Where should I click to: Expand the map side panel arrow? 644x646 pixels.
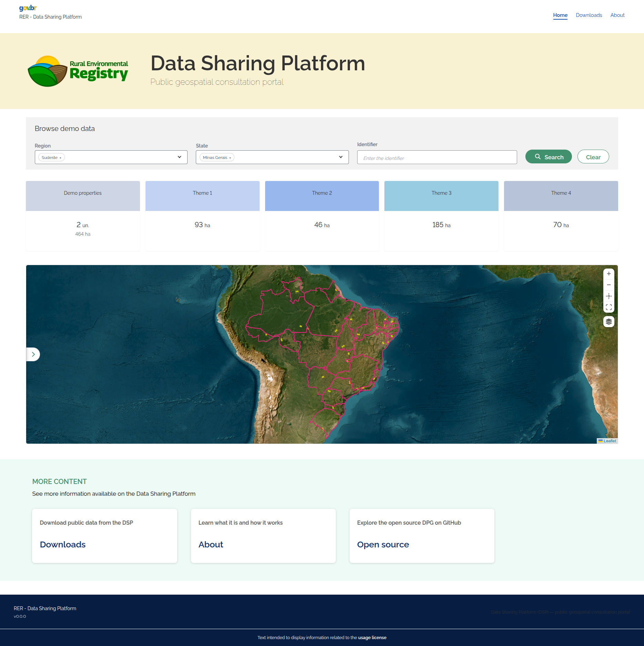[x=33, y=354]
